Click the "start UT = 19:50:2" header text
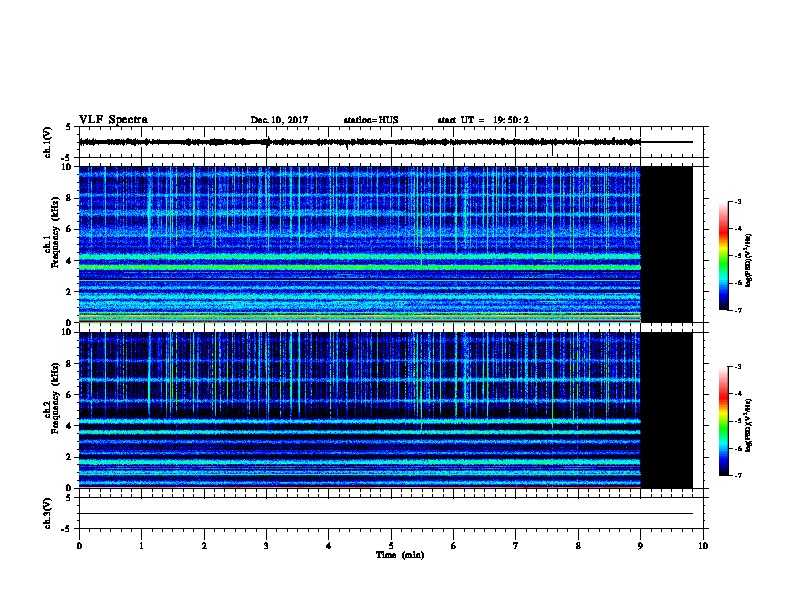The height and width of the screenshot is (612, 792). coord(483,120)
